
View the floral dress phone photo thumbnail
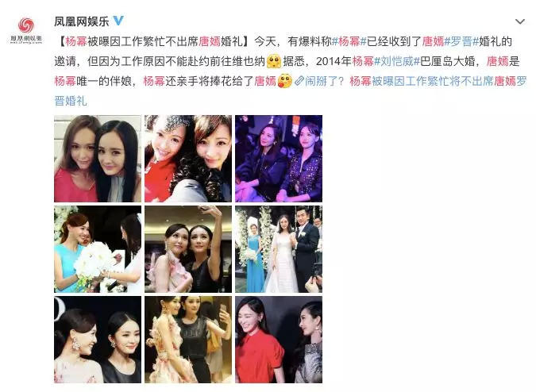click(x=188, y=340)
